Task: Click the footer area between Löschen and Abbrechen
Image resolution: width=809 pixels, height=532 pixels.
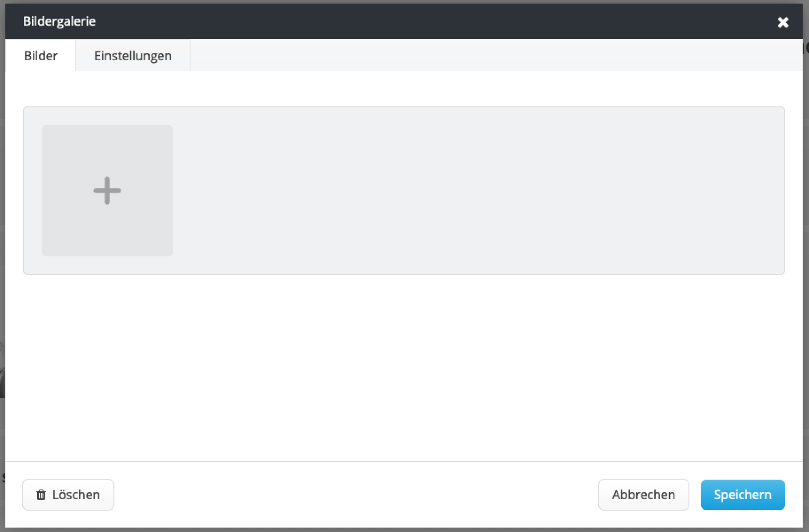Action: point(356,494)
